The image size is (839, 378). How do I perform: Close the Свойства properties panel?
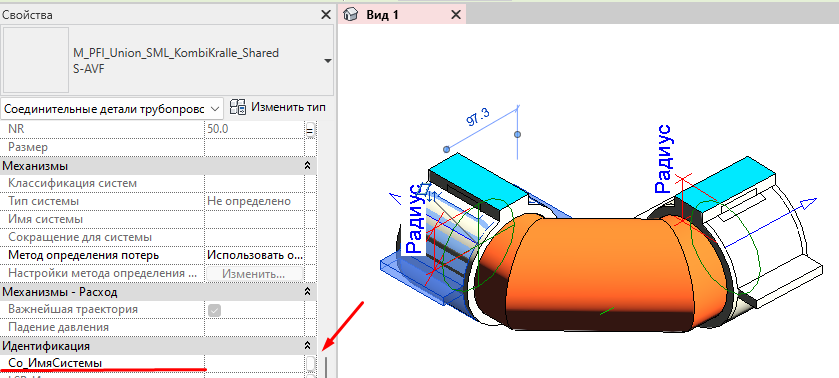[326, 15]
